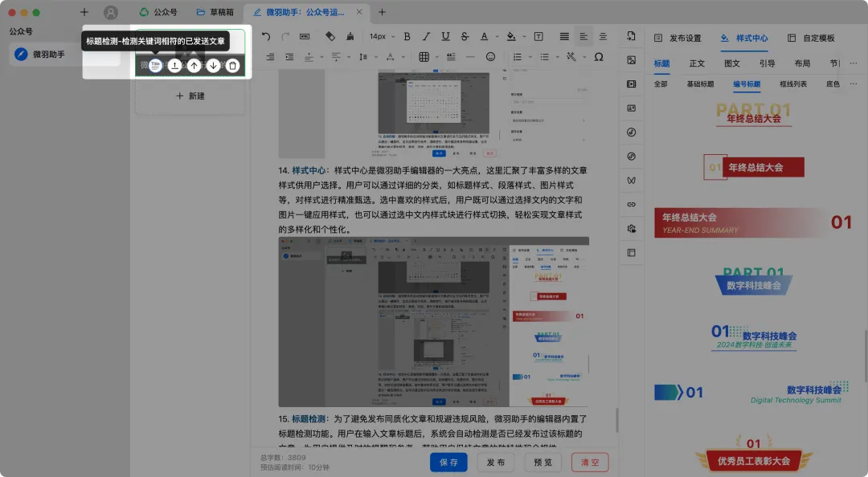Click the magic wand tool

571,57
